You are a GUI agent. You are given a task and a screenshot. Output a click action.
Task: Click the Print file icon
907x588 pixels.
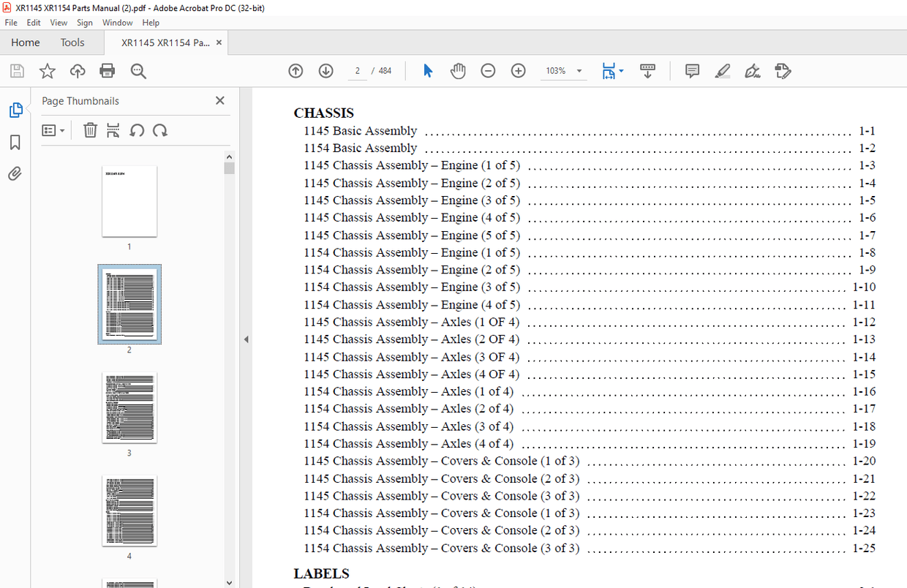[108, 71]
